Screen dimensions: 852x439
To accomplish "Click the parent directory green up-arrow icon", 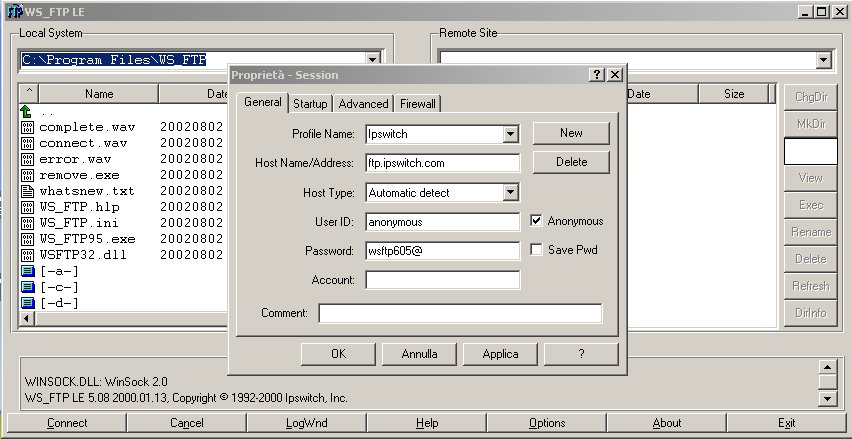I will 26,112.
